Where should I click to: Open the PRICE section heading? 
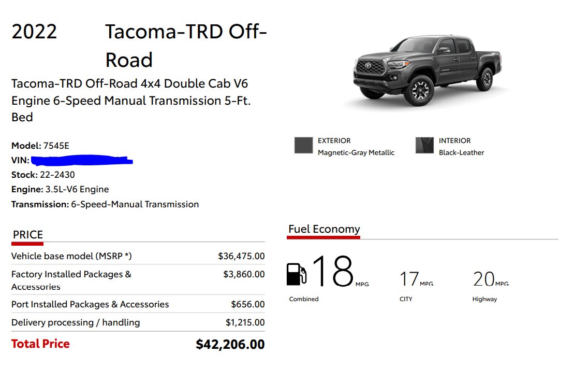28,235
